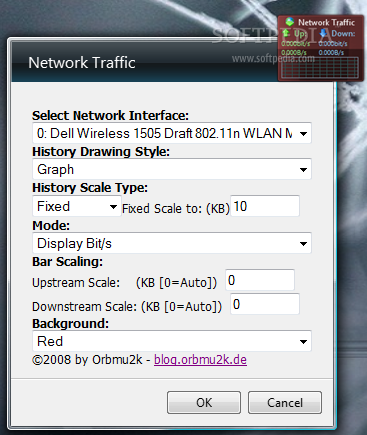367x435 pixels.
Task: Click the 'History Drawing Style:' label
Action: click(101, 152)
